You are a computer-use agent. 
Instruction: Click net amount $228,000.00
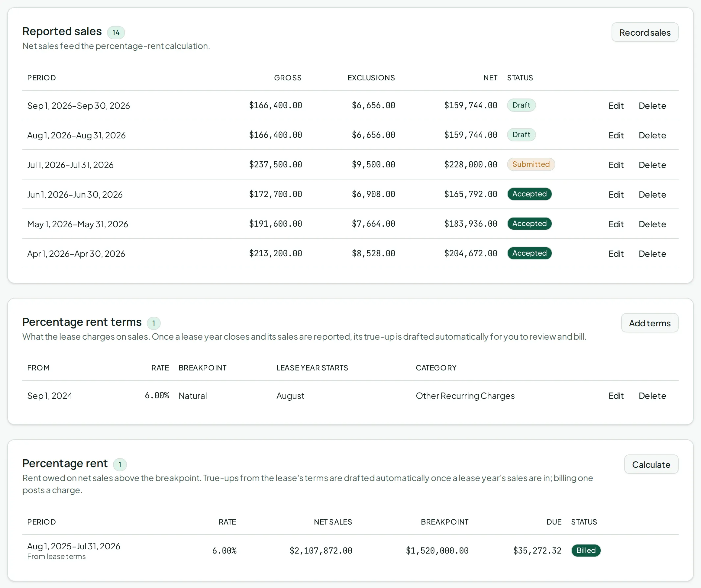coord(470,165)
